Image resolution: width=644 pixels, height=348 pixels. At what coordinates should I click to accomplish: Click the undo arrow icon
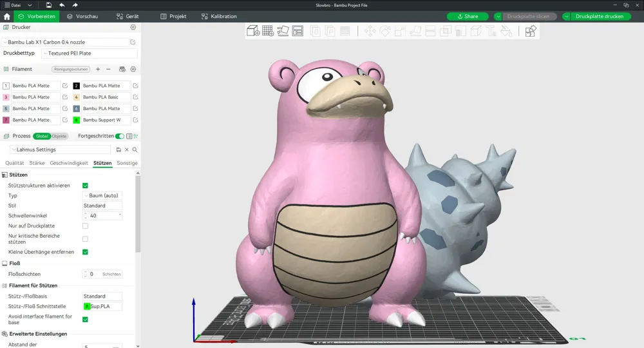click(x=62, y=5)
